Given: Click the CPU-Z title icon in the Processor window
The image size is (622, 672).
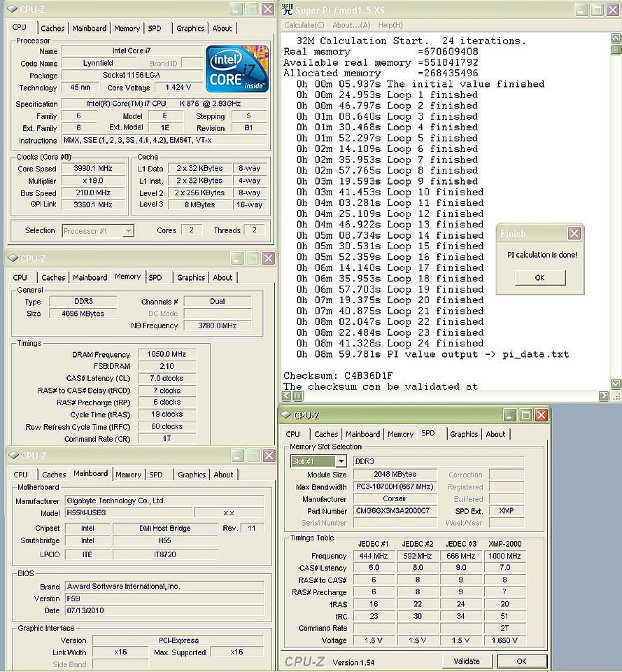Looking at the screenshot, I should coord(13,9).
